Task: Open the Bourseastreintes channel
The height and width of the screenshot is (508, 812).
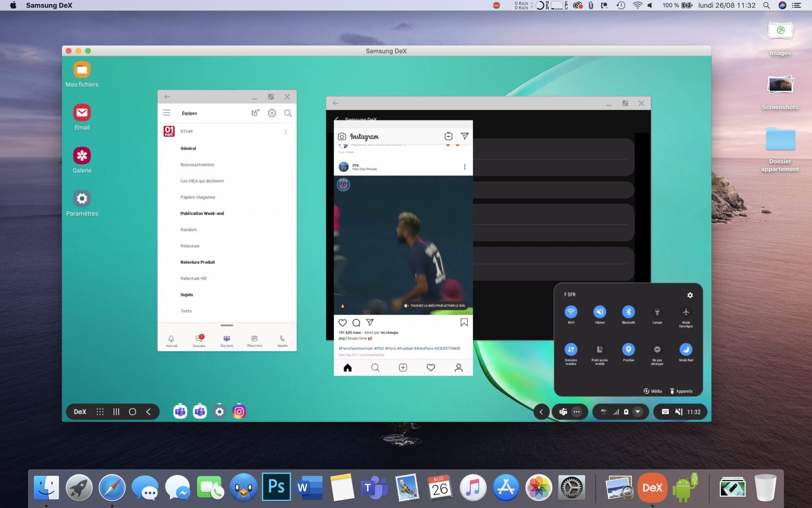Action: (197, 165)
